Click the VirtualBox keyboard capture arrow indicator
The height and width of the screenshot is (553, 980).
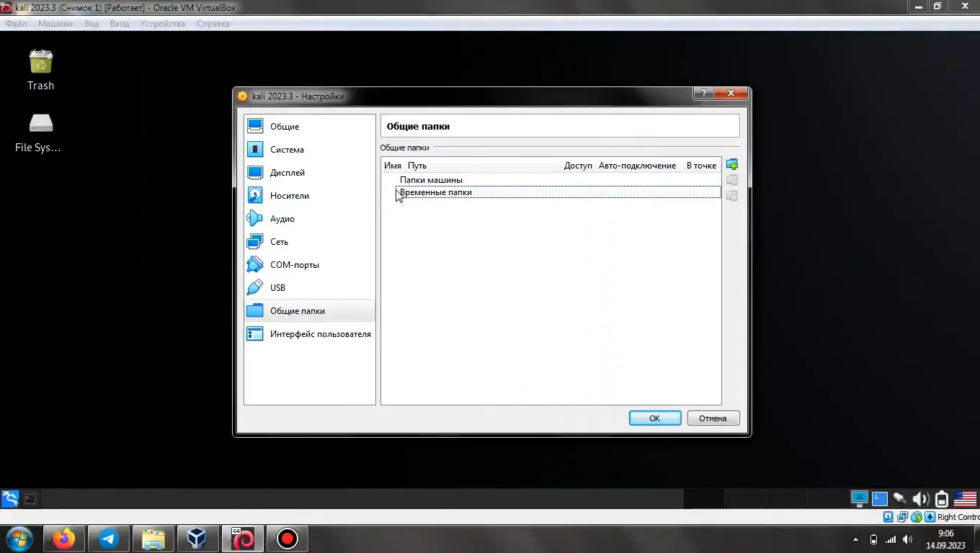[x=930, y=517]
